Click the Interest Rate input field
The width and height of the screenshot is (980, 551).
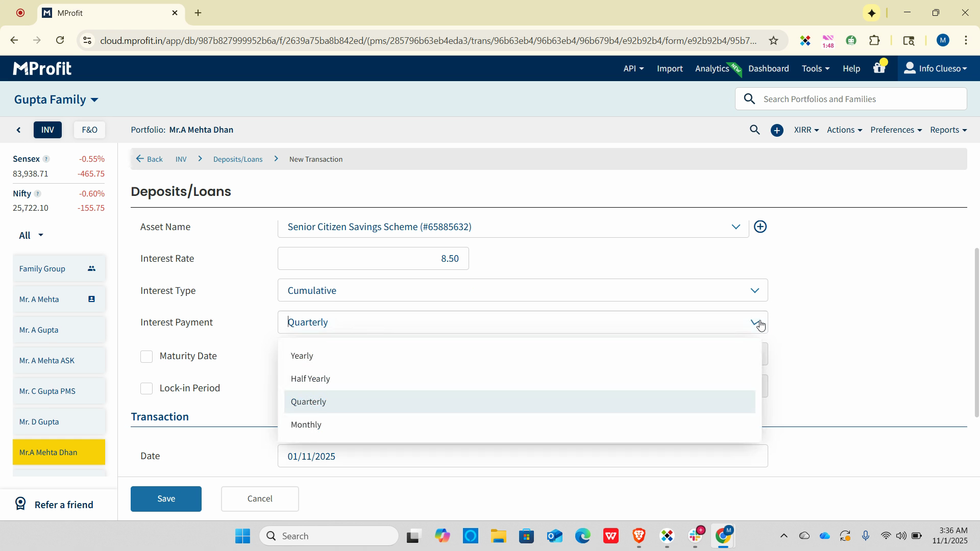pyautogui.click(x=373, y=259)
